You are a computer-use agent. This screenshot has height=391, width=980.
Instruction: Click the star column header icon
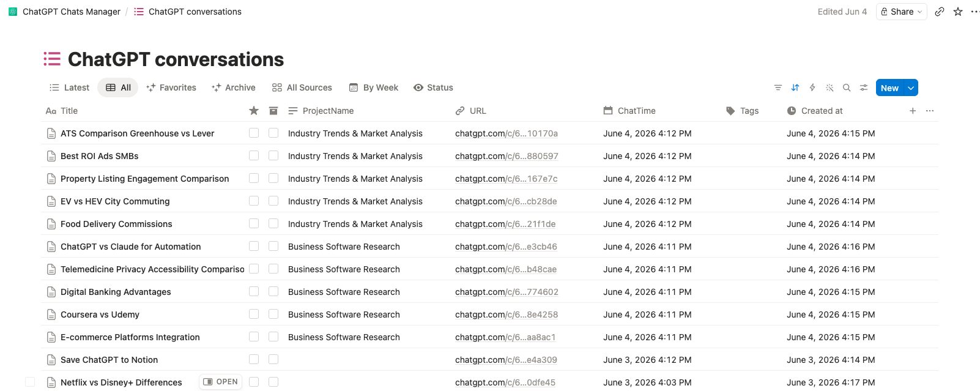pyautogui.click(x=254, y=111)
